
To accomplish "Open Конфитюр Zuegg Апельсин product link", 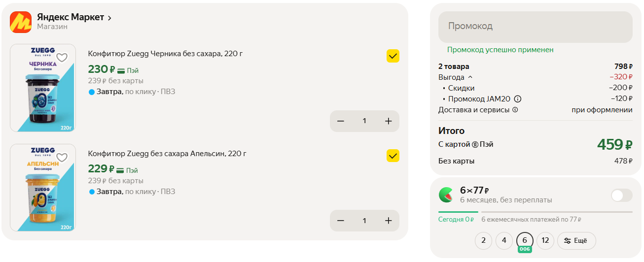I will coord(167,154).
